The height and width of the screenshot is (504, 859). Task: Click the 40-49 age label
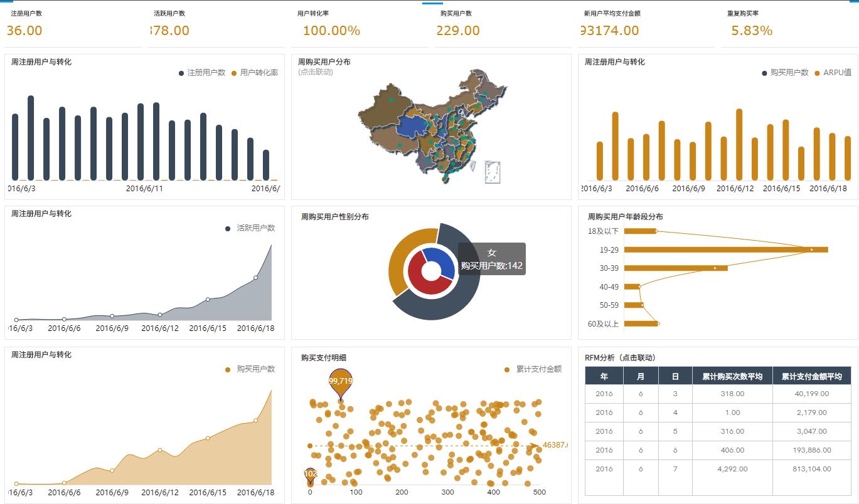[609, 287]
